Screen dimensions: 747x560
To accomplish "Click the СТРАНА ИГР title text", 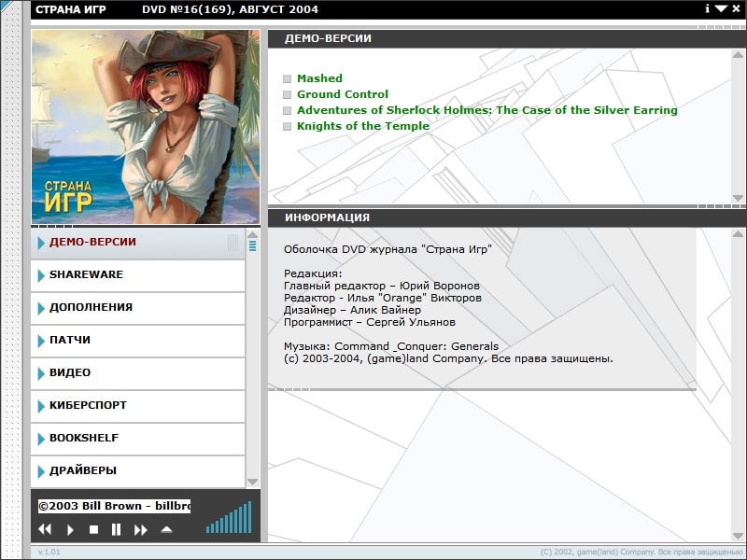I will point(71,9).
